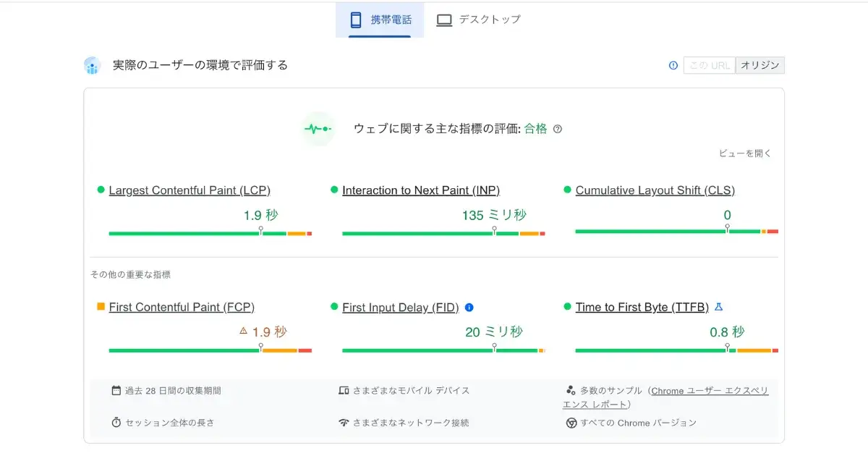Click the green status dot beside TTFB

568,307
